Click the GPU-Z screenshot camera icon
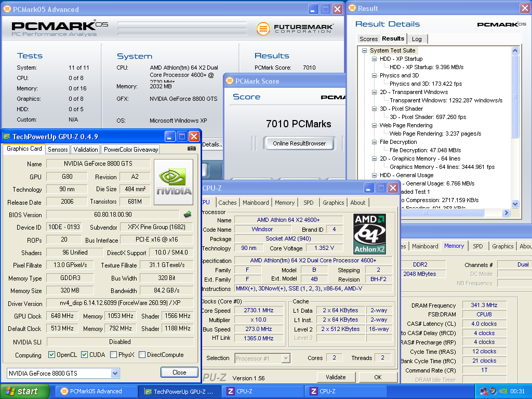The width and height of the screenshot is (532, 399). [192, 149]
